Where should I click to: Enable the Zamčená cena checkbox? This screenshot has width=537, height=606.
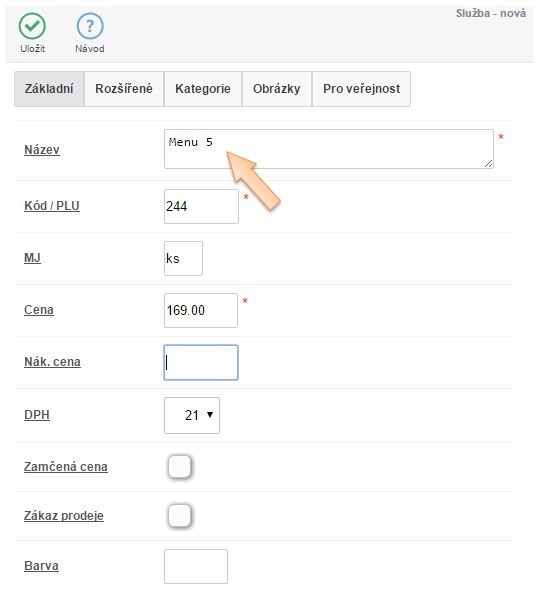tap(179, 466)
